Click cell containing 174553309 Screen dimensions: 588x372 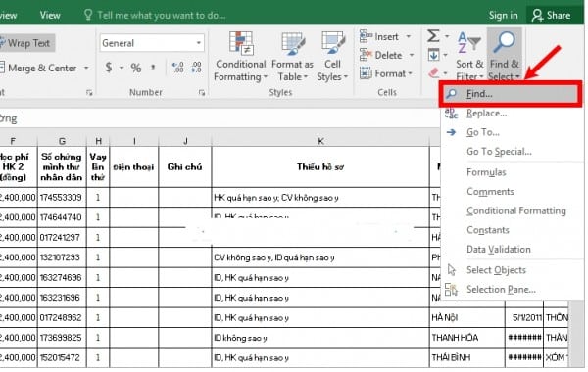coord(62,197)
